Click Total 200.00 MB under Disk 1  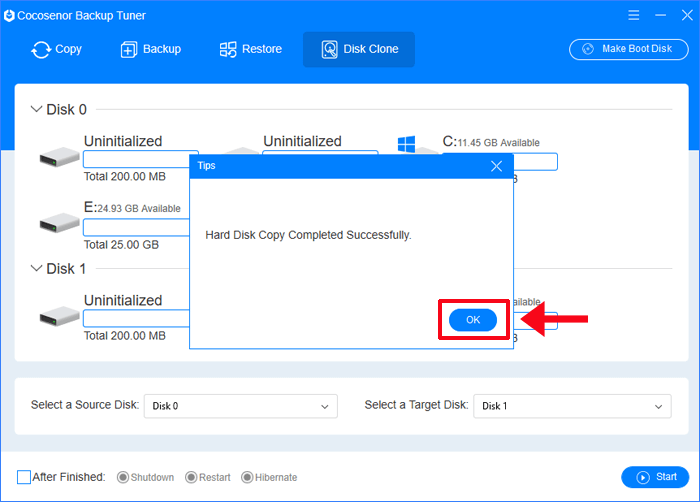click(x=125, y=336)
